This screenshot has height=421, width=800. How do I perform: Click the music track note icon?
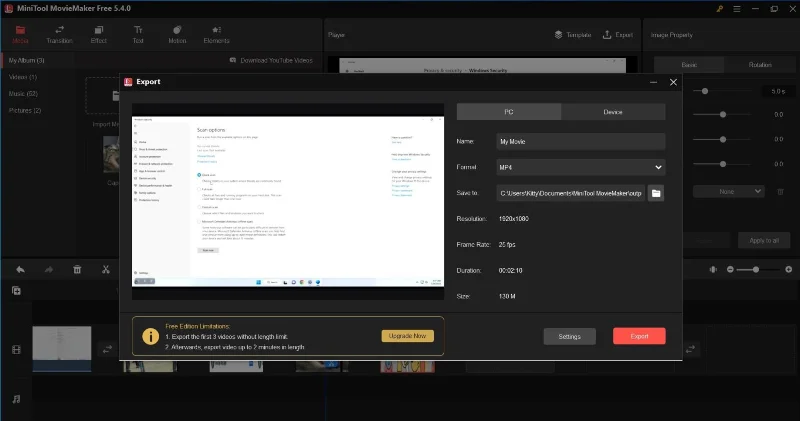point(16,399)
